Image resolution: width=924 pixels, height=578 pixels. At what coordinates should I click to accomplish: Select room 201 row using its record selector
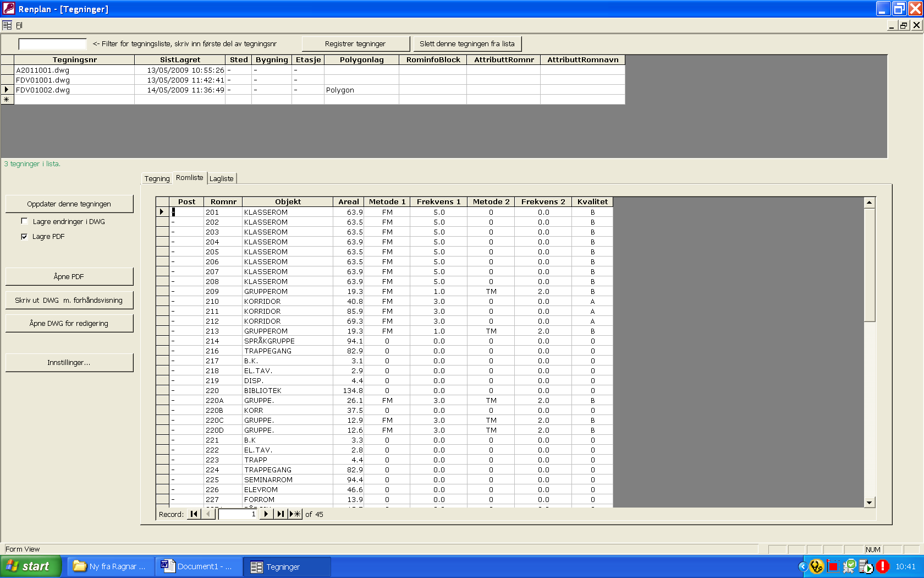tap(162, 212)
